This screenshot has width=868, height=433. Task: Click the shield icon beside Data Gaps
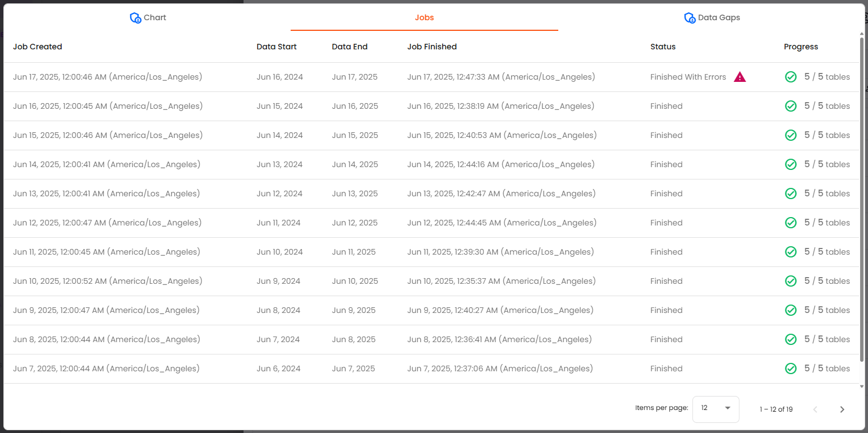(690, 18)
